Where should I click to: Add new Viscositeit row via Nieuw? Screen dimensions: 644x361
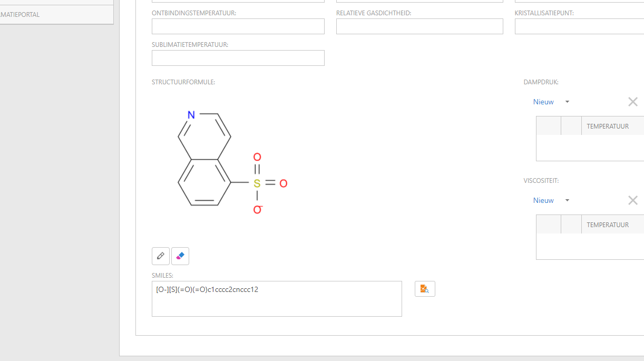[543, 200]
